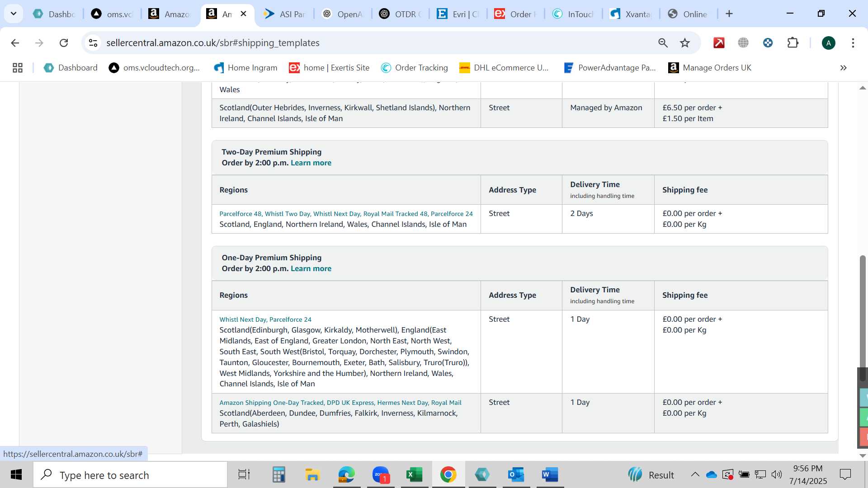This screenshot has width=868, height=488.
Task: Open Excel from the taskbar
Action: [x=414, y=475]
